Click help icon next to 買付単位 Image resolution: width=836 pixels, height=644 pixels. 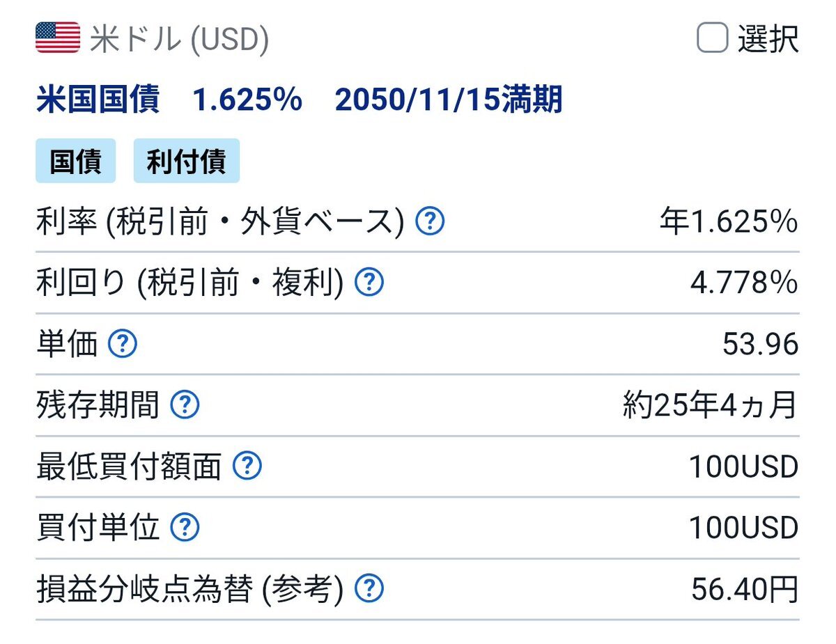[185, 528]
